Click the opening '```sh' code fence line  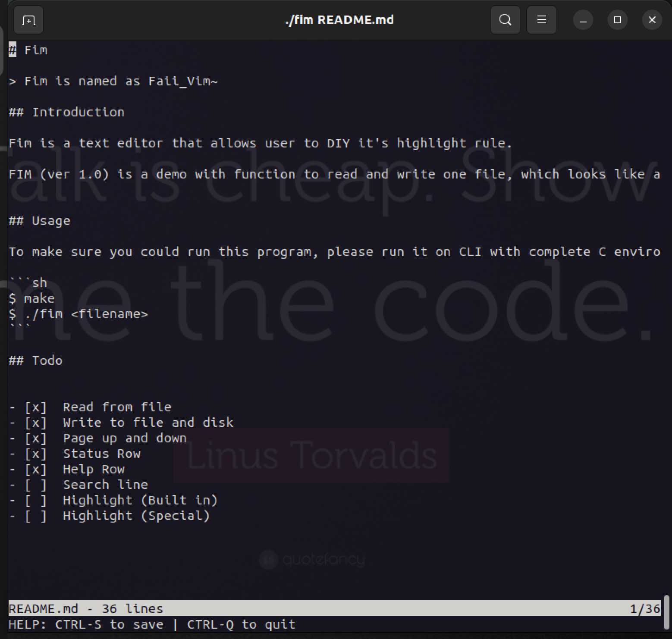pos(28,283)
